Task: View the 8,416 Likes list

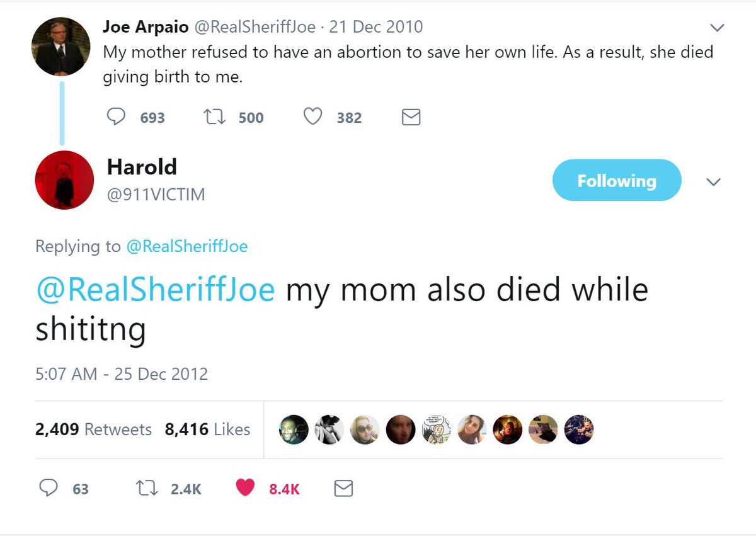Action: [x=207, y=430]
